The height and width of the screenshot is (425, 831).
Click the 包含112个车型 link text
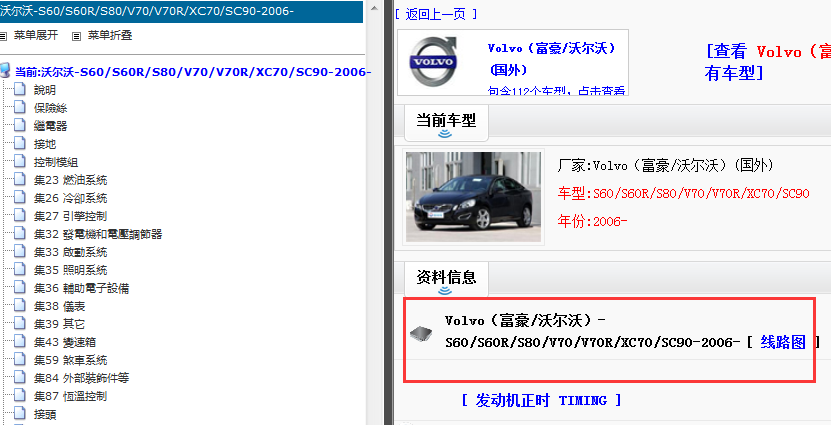click(x=556, y=91)
